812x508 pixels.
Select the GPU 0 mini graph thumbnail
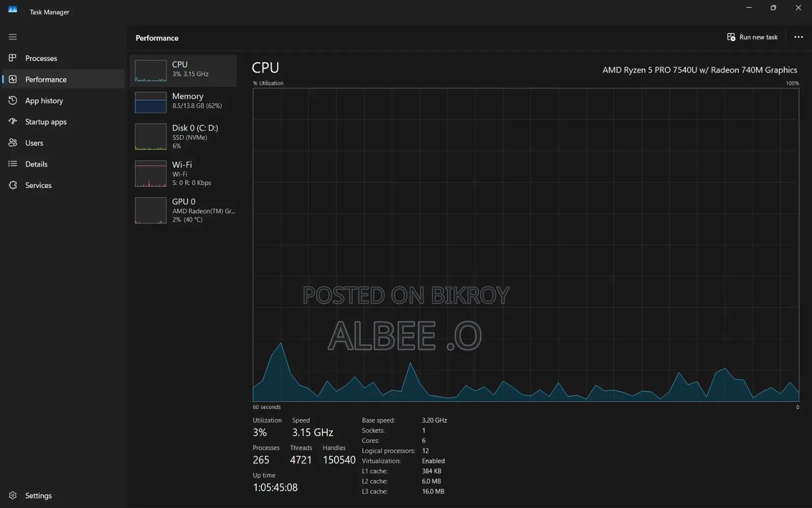click(151, 210)
